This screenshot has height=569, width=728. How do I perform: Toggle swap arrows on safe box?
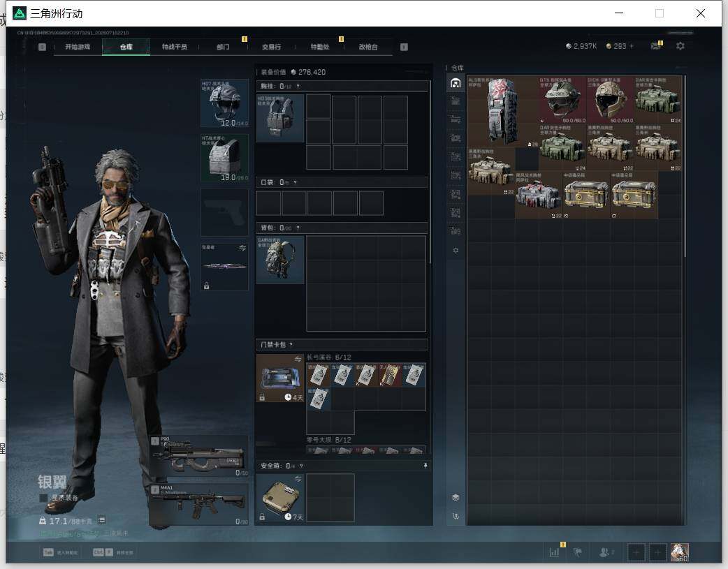(298, 478)
